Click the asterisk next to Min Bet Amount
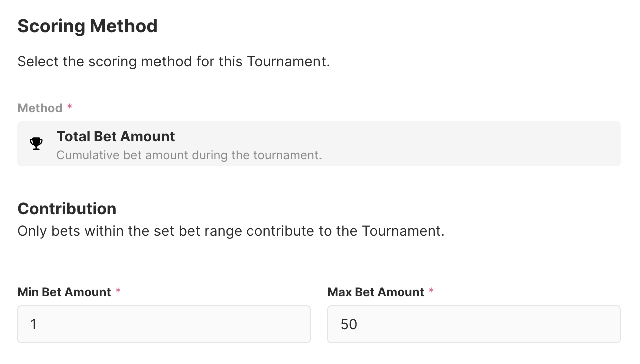The height and width of the screenshot is (364, 640). click(x=118, y=291)
